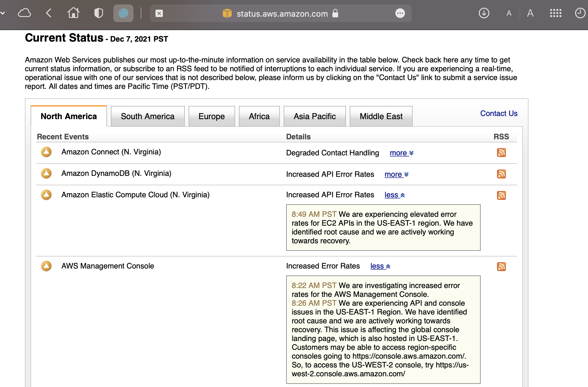The image size is (588, 387).
Task: Expand more details for Amazon DynamoDB
Action: click(397, 174)
